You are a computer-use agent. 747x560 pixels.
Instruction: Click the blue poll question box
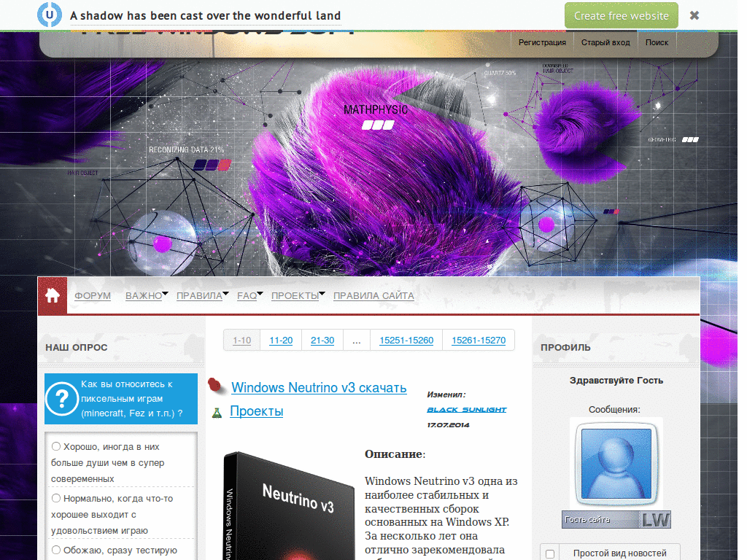coord(121,399)
